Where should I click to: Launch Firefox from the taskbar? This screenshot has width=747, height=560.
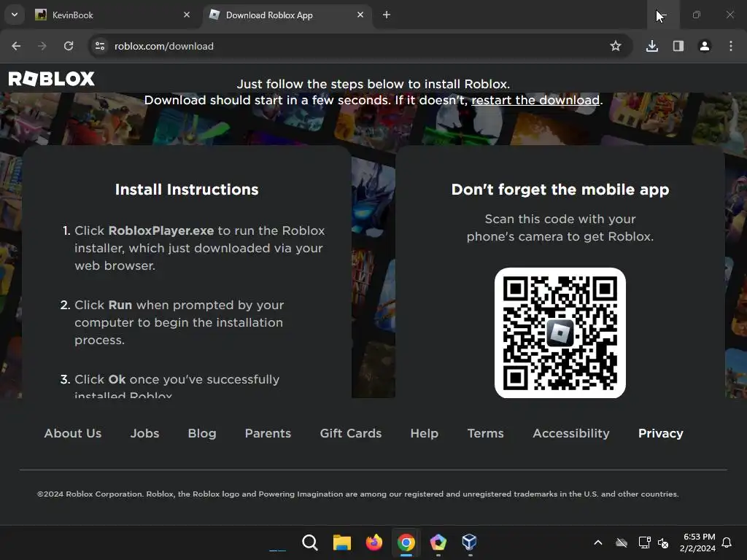[x=374, y=542]
